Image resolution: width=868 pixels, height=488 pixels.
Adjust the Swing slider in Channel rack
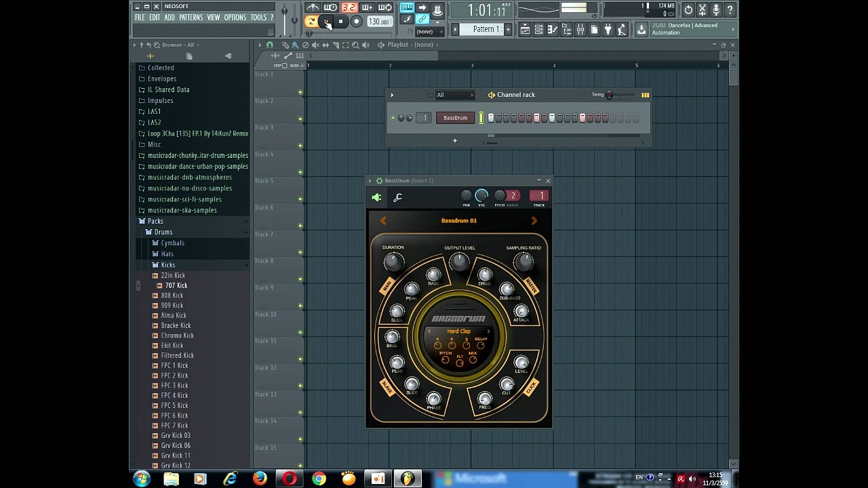click(x=609, y=95)
